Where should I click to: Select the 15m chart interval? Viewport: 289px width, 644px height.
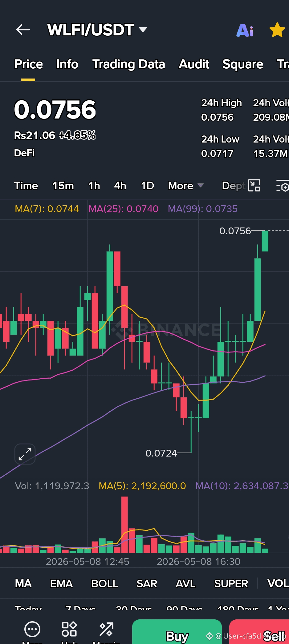(63, 186)
